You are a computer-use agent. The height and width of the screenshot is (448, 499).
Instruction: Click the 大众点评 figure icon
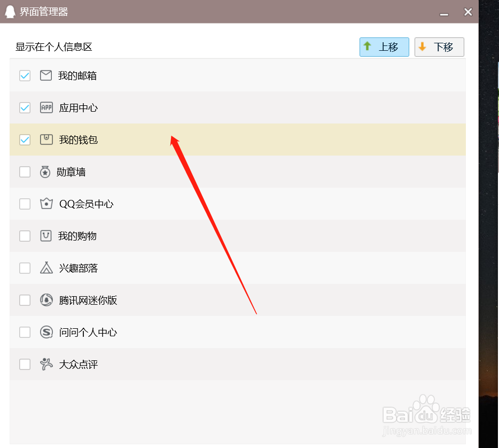pyautogui.click(x=45, y=364)
